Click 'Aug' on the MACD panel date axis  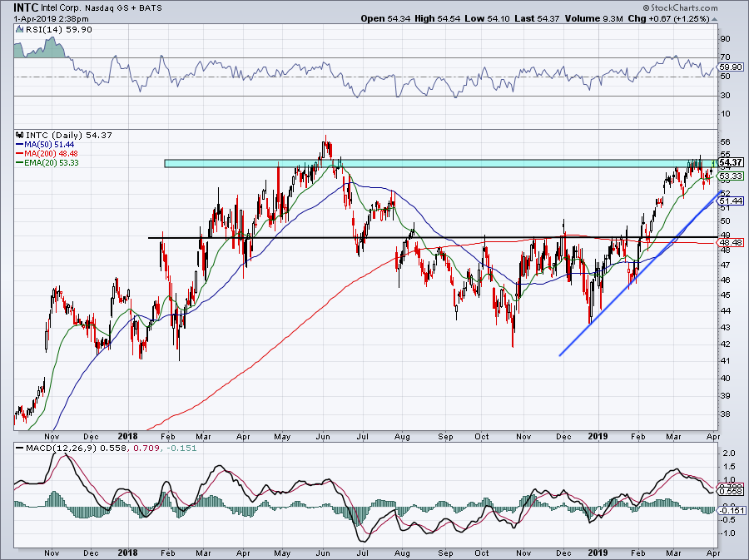click(402, 553)
